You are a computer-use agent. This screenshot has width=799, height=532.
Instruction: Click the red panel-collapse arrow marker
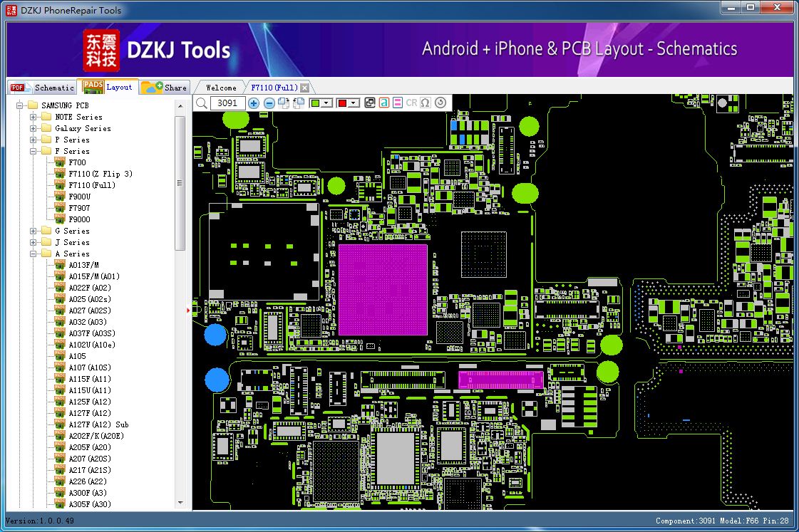click(x=188, y=310)
